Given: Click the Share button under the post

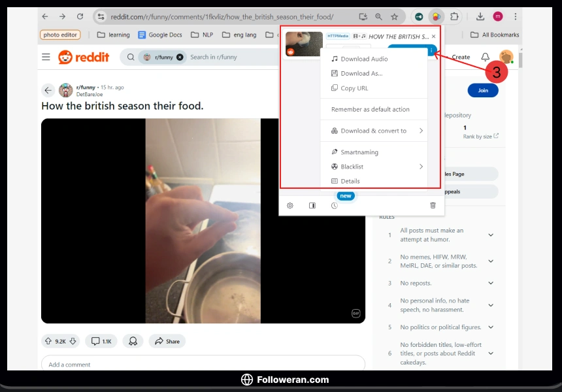Looking at the screenshot, I should [167, 341].
